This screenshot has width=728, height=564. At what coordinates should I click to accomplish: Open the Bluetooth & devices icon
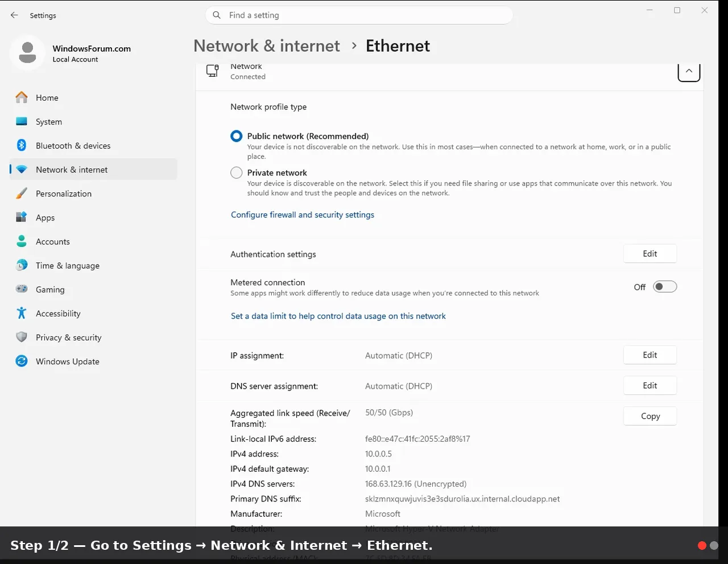(22, 146)
